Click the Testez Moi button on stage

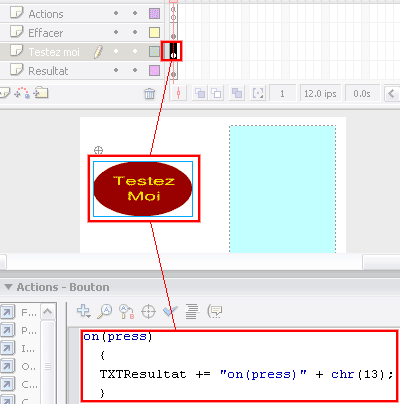(x=143, y=189)
